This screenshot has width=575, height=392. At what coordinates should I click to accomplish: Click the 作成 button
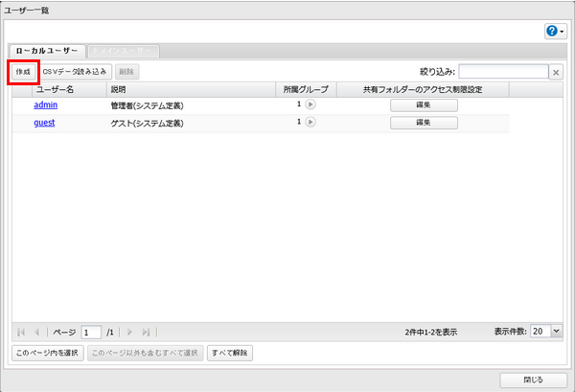[23, 72]
